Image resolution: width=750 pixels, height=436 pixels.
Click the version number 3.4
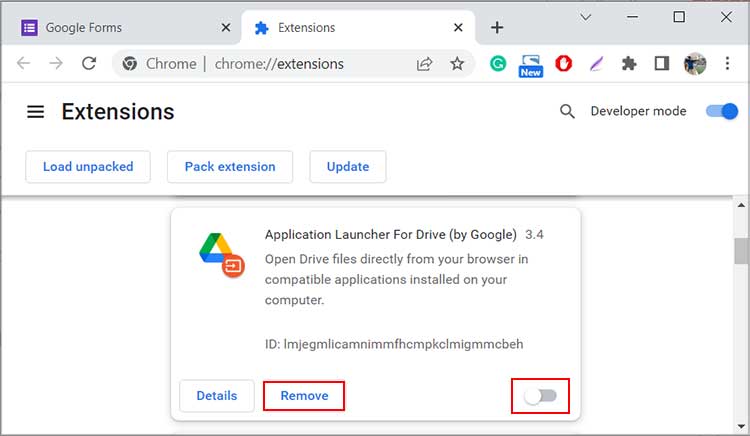click(x=534, y=235)
